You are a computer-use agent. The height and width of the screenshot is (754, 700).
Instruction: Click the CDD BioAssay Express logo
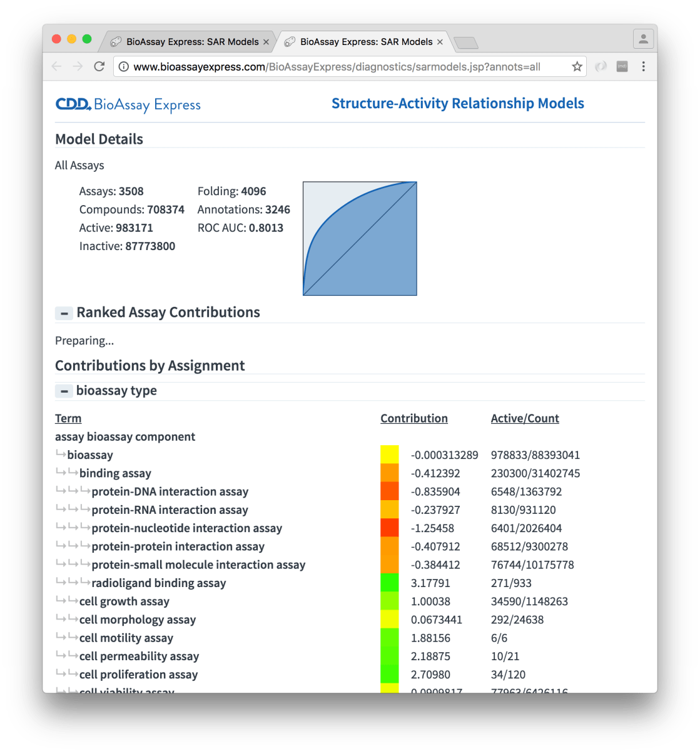(128, 104)
